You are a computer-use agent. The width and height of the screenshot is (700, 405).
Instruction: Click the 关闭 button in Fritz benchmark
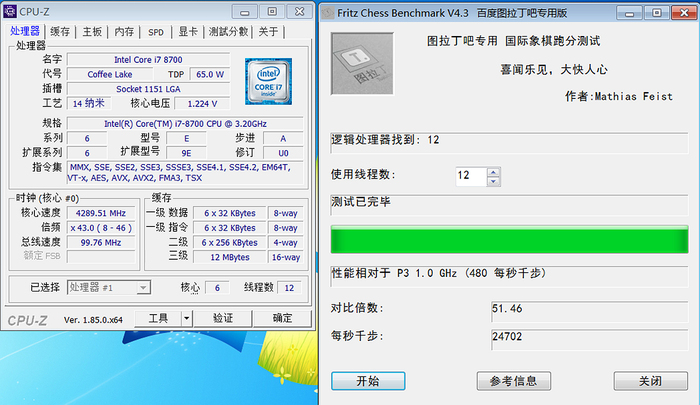pyautogui.click(x=650, y=381)
